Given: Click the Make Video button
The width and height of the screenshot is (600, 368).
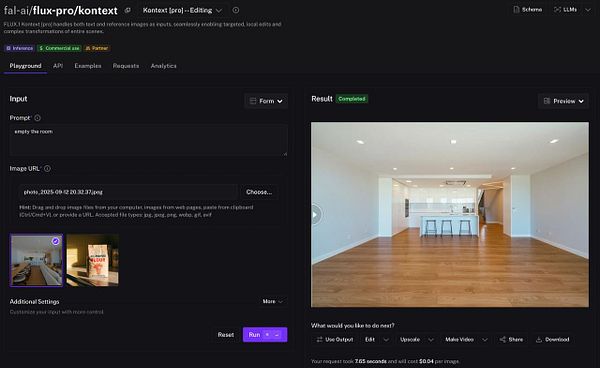Looking at the screenshot, I should (x=459, y=340).
